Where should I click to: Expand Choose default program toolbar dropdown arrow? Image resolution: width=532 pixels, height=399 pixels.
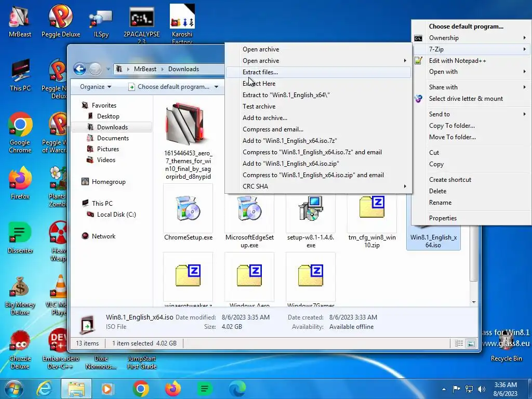coord(216,87)
